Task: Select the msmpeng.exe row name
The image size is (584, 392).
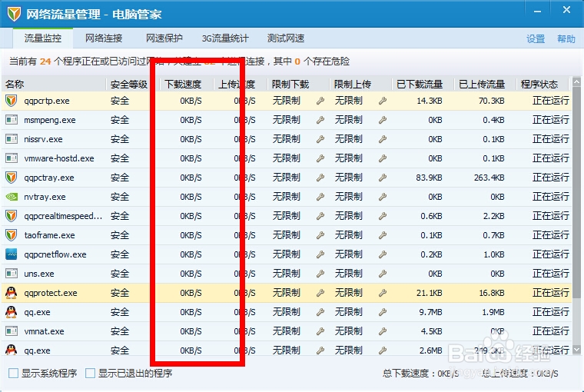Action: [49, 120]
